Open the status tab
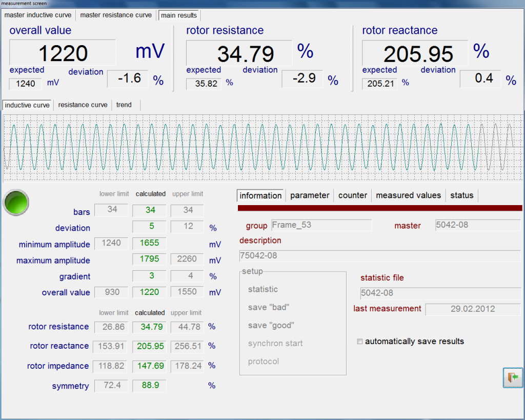 coord(461,195)
